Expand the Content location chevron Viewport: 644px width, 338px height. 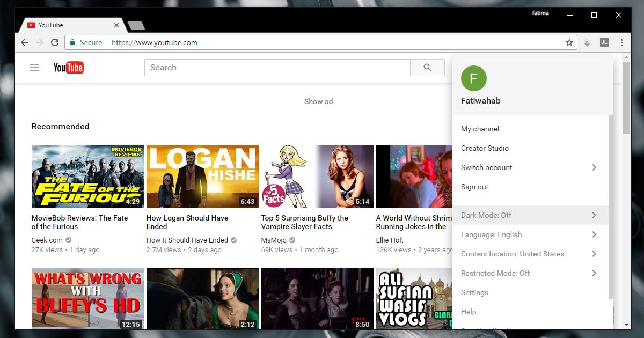[x=594, y=254]
